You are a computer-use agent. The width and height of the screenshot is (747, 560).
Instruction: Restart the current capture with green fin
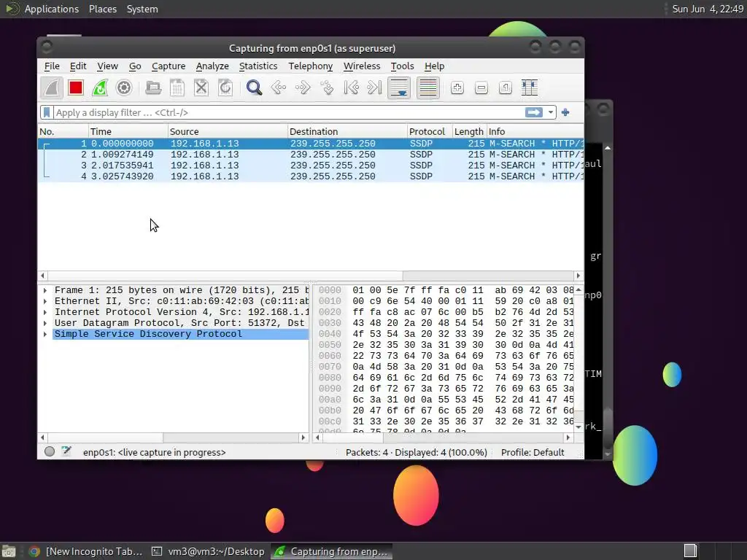(x=100, y=88)
